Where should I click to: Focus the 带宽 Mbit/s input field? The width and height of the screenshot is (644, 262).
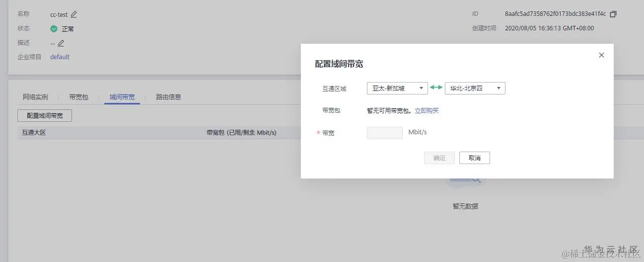pyautogui.click(x=385, y=133)
